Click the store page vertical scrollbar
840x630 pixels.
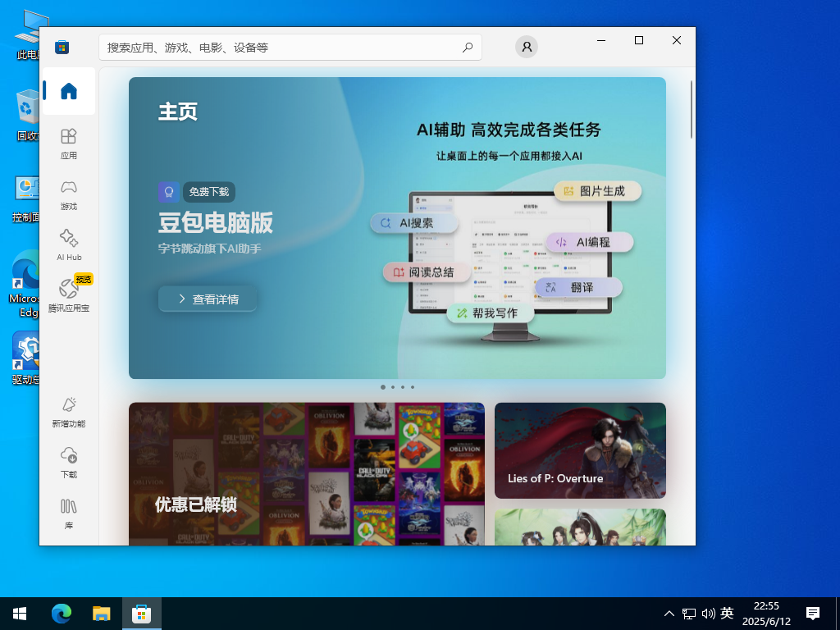coord(691,109)
